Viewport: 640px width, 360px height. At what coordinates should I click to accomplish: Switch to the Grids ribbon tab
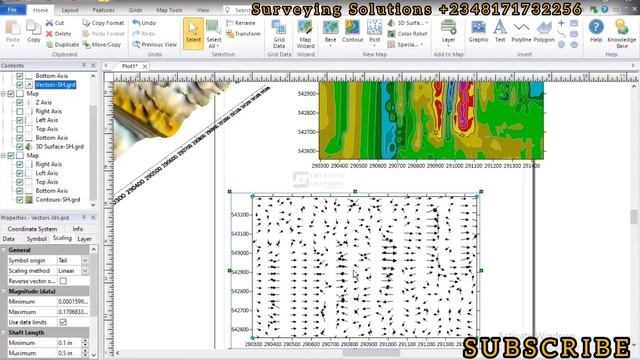click(x=136, y=10)
